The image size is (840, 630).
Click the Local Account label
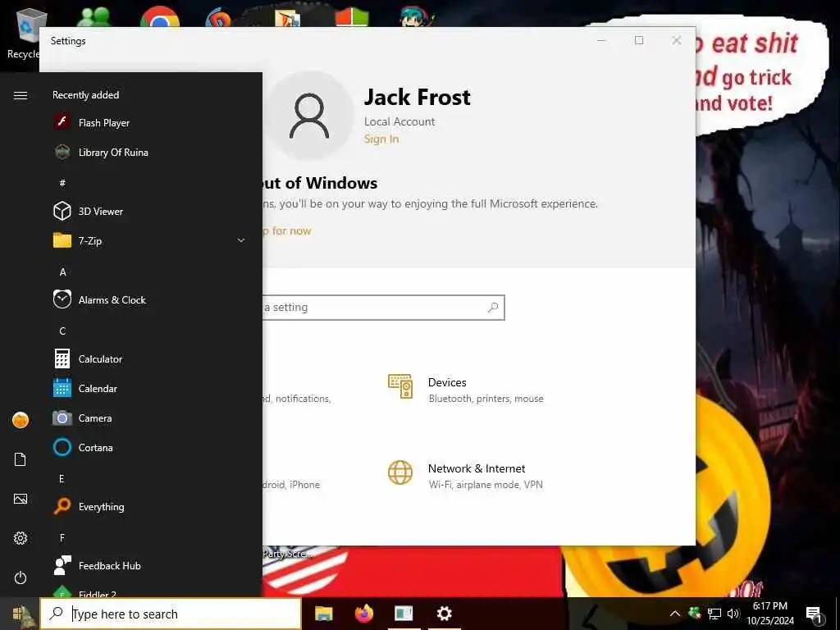tap(399, 121)
